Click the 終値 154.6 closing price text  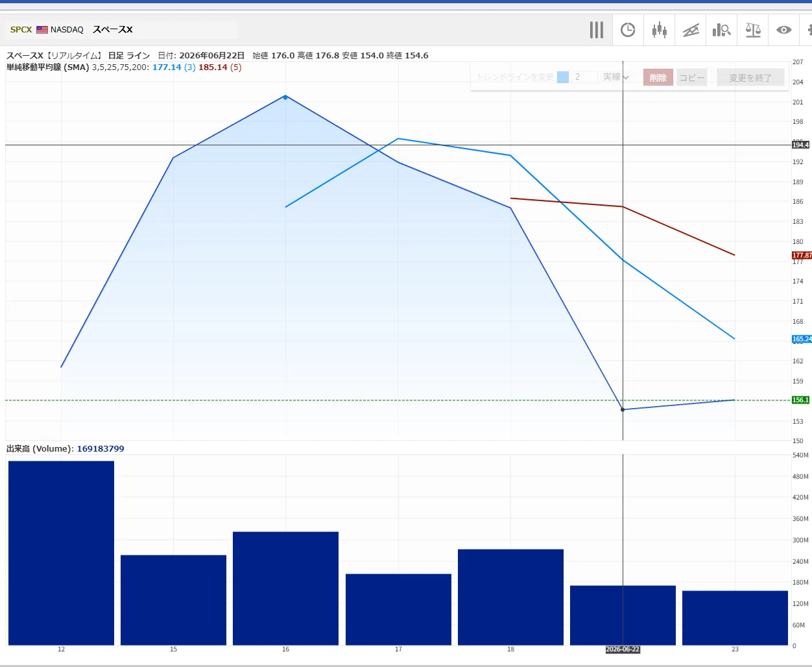pyautogui.click(x=407, y=56)
